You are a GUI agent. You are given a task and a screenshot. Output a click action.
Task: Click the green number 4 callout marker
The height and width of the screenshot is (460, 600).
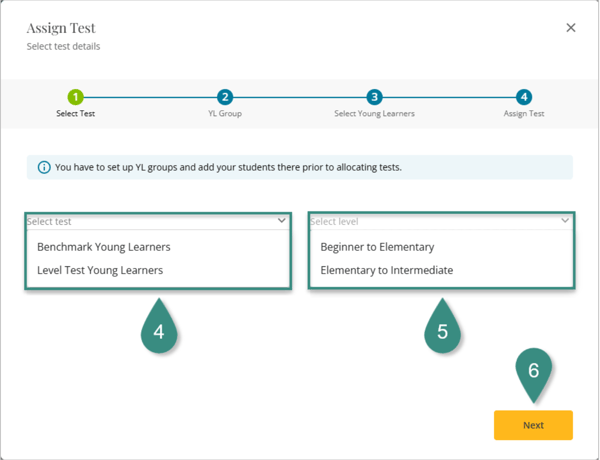tap(159, 331)
